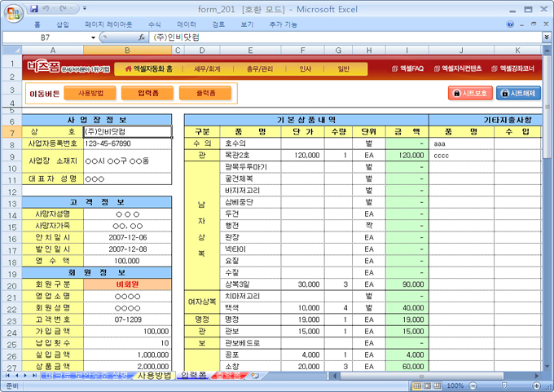The height and width of the screenshot is (392, 554).
Task: Open the 세무/회계 navigation tab
Action: pos(208,69)
